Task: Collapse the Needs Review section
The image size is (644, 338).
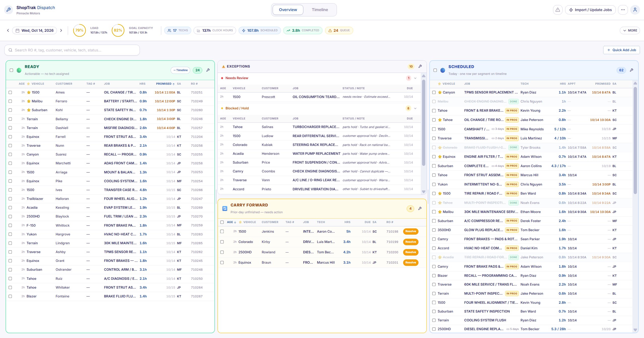Action: tap(415, 78)
